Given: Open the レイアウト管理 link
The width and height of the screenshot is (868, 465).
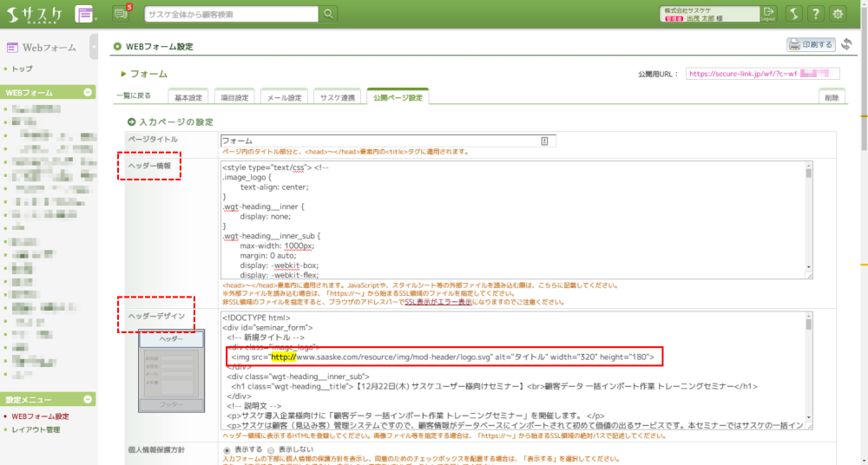Looking at the screenshot, I should pyautogui.click(x=36, y=429).
